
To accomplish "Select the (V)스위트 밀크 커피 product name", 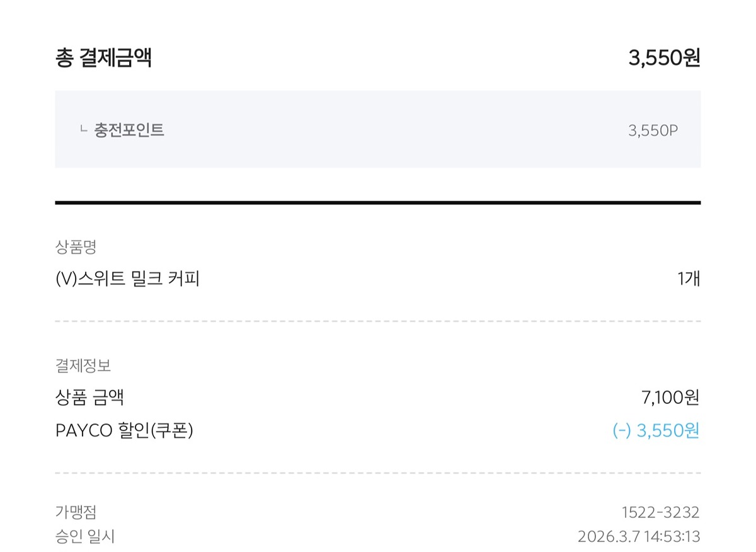I will tap(127, 278).
